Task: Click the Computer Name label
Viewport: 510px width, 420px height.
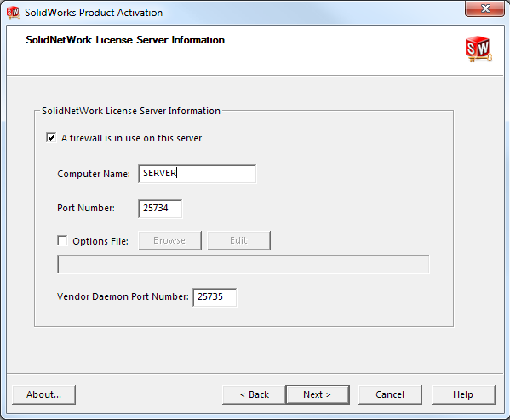Action: 94,174
